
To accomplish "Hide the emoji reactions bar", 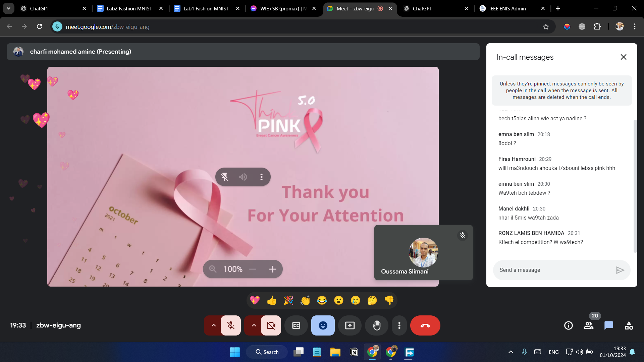I will [323, 325].
